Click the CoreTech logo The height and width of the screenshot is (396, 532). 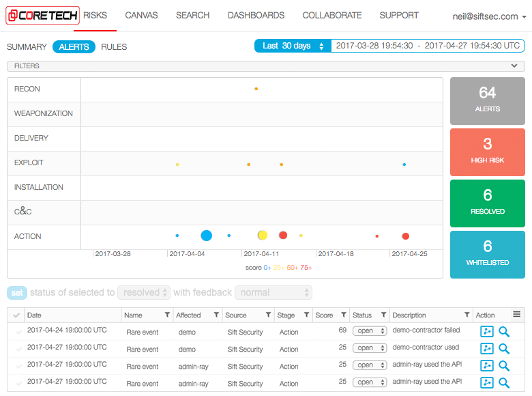(43, 15)
